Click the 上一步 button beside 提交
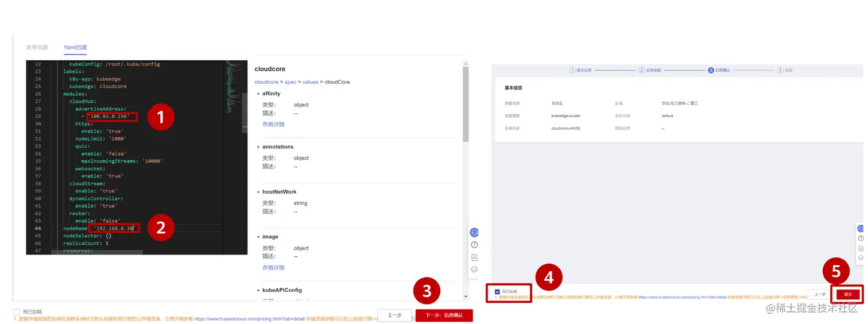Screen dimensions: 868x324 (820, 294)
